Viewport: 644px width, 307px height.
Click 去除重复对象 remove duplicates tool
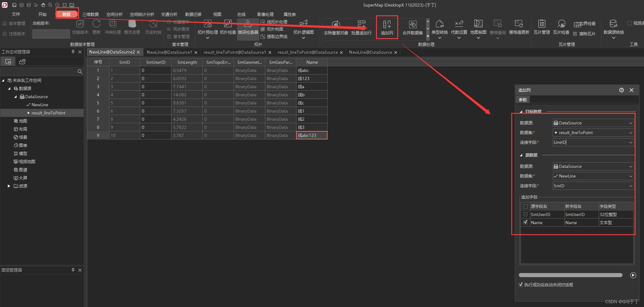336,28
